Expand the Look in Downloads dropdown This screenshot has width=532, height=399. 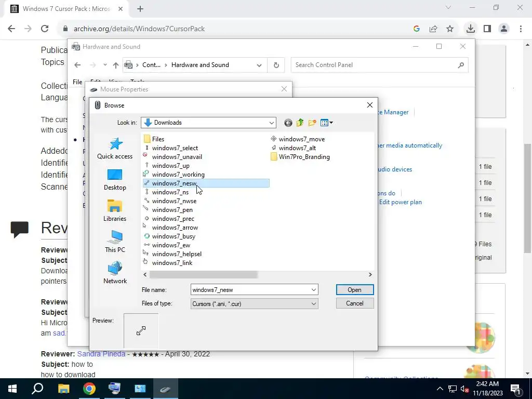pyautogui.click(x=271, y=123)
